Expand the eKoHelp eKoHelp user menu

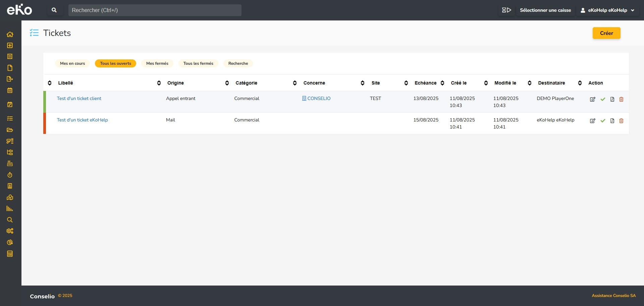607,10
